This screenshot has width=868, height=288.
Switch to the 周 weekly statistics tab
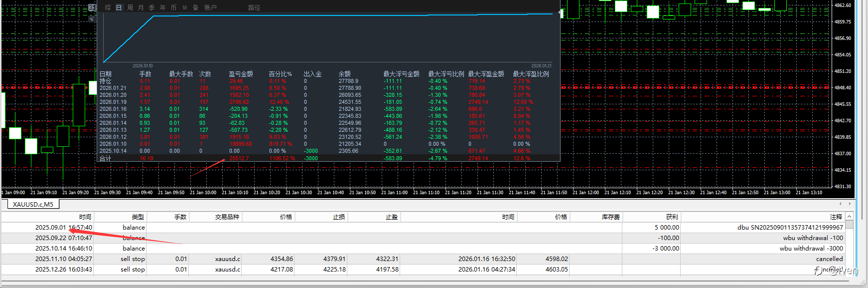[x=130, y=7]
